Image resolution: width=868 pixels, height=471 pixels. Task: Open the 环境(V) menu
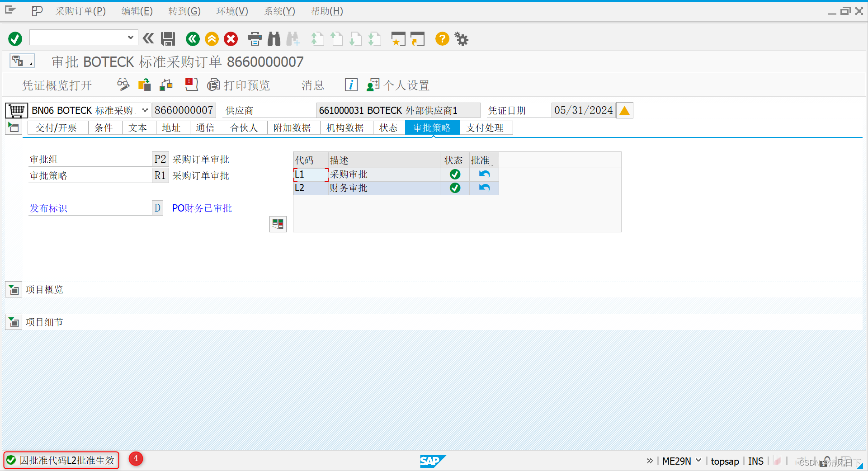(x=232, y=11)
